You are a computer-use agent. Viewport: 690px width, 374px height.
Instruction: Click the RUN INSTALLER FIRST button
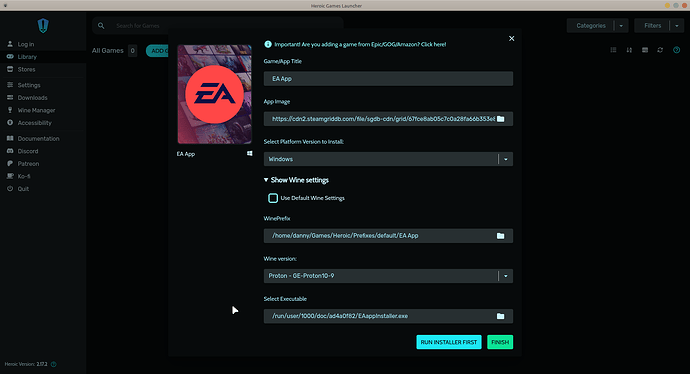pos(449,342)
